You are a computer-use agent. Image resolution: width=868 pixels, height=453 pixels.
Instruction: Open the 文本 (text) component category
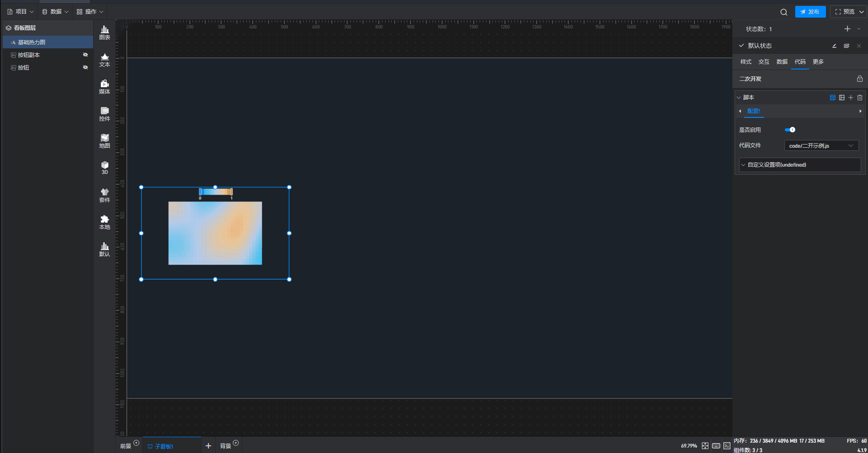click(x=104, y=60)
